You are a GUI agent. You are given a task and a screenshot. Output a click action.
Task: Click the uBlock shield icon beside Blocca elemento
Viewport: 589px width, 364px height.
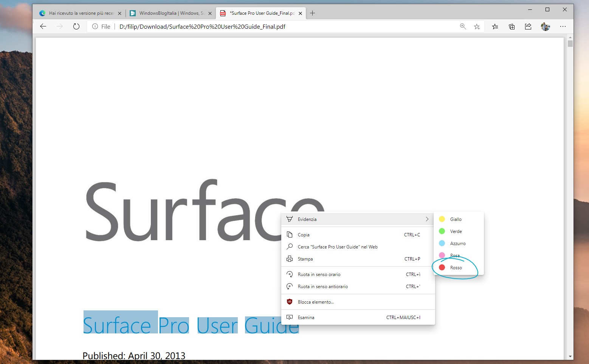pos(290,302)
